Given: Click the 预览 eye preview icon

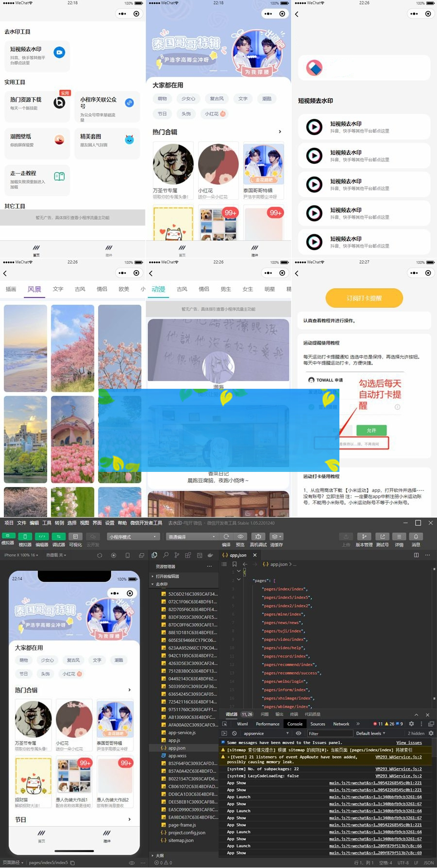Looking at the screenshot, I should (x=240, y=537).
